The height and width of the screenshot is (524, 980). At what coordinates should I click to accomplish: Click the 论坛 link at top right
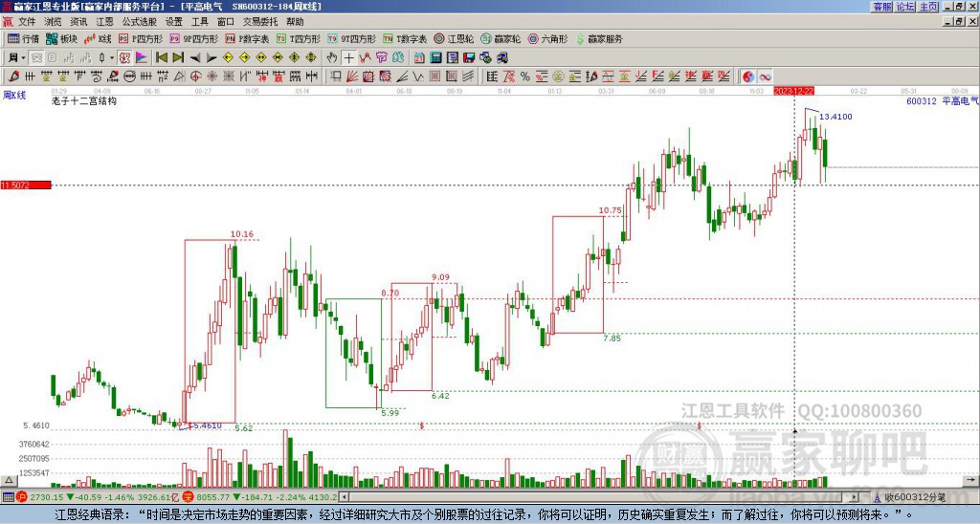(905, 7)
